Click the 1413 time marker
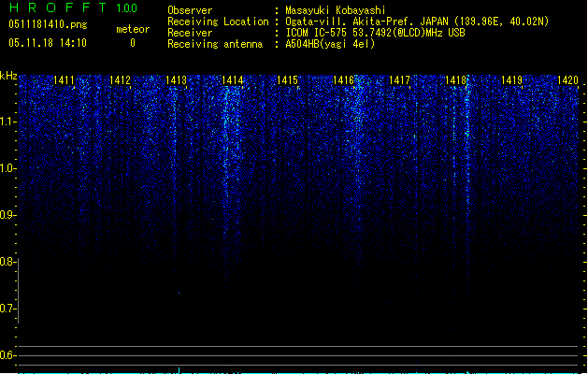 pos(176,79)
